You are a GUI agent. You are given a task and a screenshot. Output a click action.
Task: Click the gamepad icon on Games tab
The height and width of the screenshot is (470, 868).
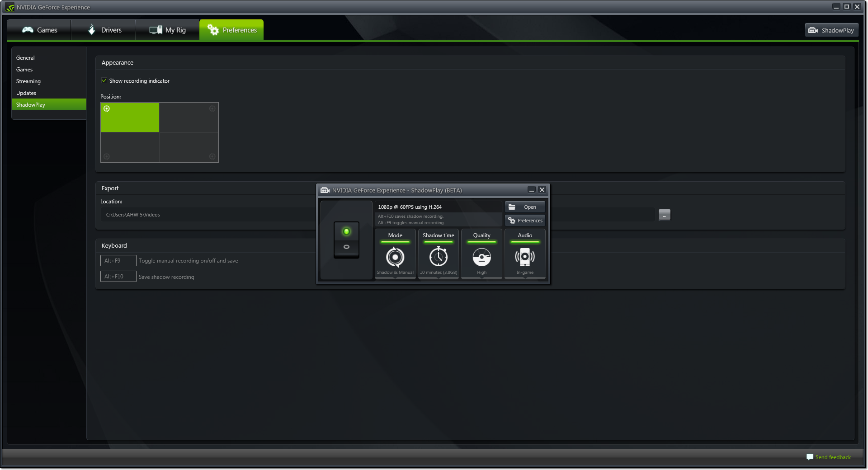28,30
